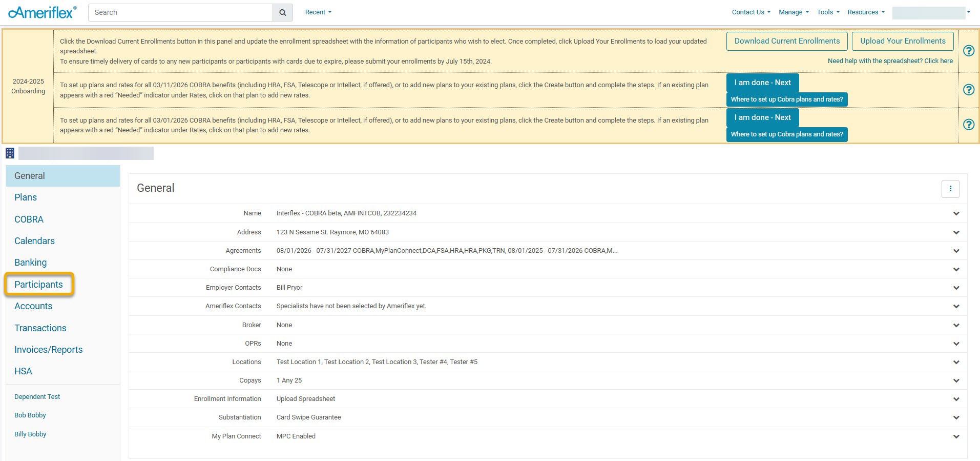The height and width of the screenshot is (461, 980).
Task: Click into the Search input field
Action: [180, 13]
